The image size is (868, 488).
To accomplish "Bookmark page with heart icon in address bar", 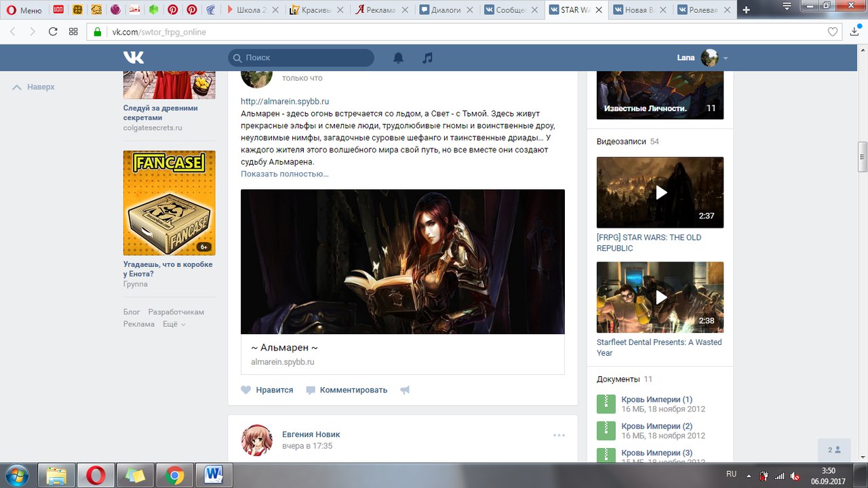I will coord(833,32).
